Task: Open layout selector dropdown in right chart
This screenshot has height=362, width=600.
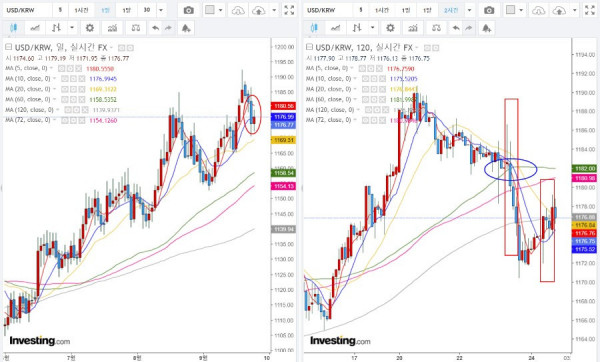Action: click(521, 10)
